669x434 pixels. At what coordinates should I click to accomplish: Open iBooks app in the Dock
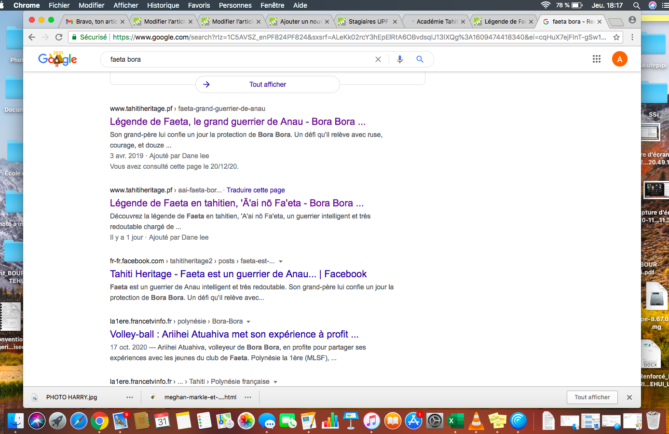click(393, 421)
